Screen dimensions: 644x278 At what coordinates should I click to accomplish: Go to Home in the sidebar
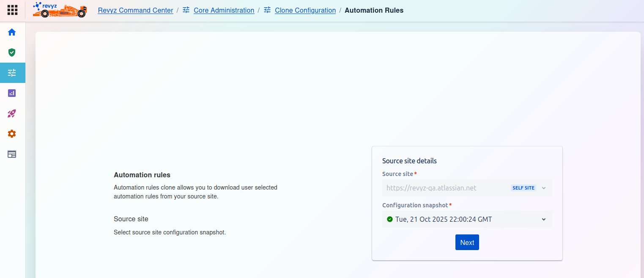click(12, 32)
